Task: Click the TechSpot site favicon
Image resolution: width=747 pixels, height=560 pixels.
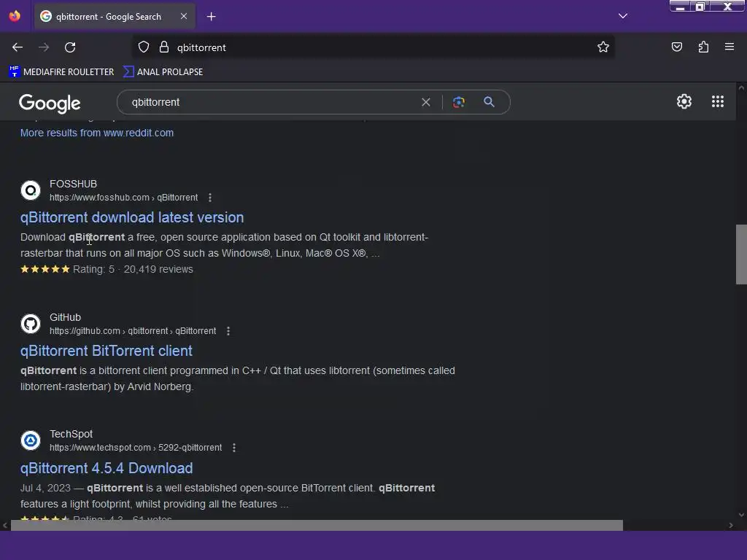Action: pyautogui.click(x=31, y=440)
